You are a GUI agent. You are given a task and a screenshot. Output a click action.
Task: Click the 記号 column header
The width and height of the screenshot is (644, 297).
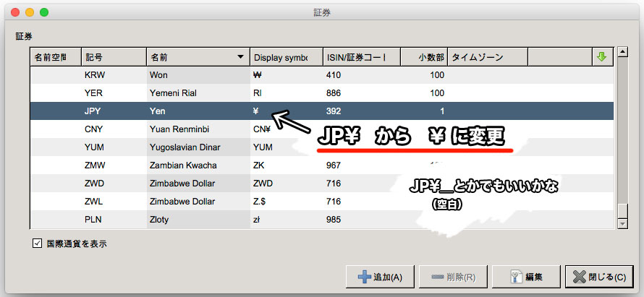tap(113, 57)
